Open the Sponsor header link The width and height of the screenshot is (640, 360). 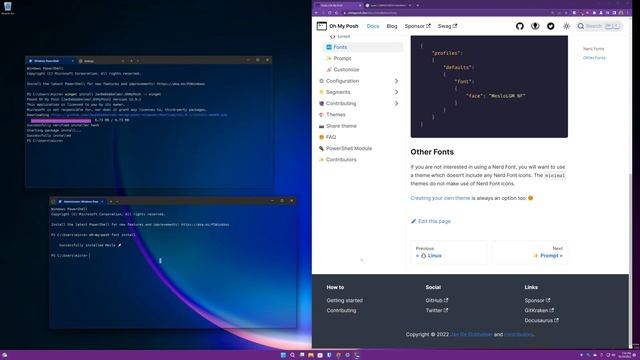tap(417, 26)
